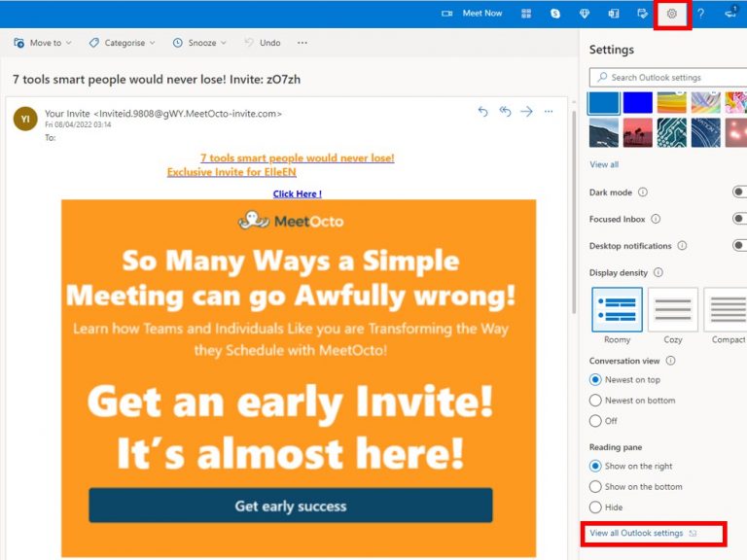Choose the selected blue theme swatch
This screenshot has width=747, height=560.
(x=604, y=103)
